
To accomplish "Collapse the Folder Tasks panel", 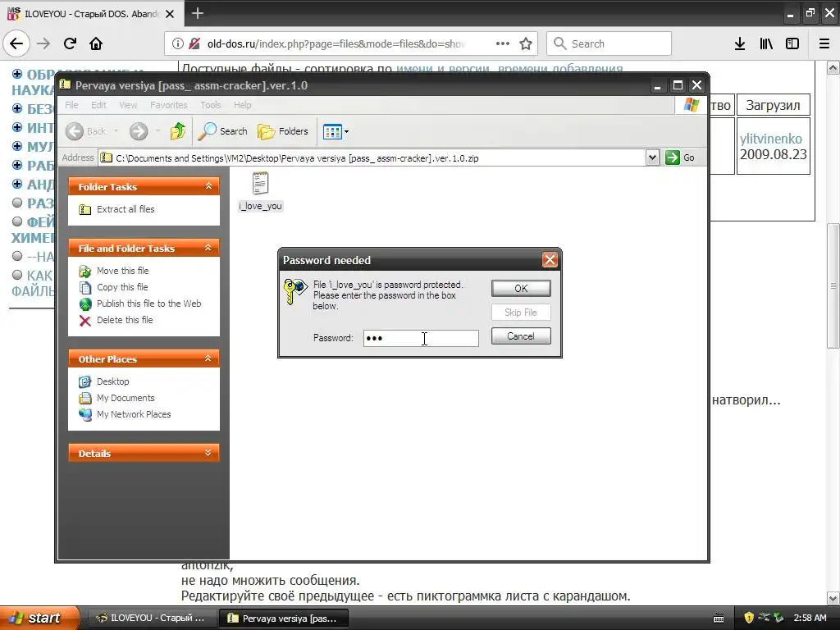I will pos(208,186).
